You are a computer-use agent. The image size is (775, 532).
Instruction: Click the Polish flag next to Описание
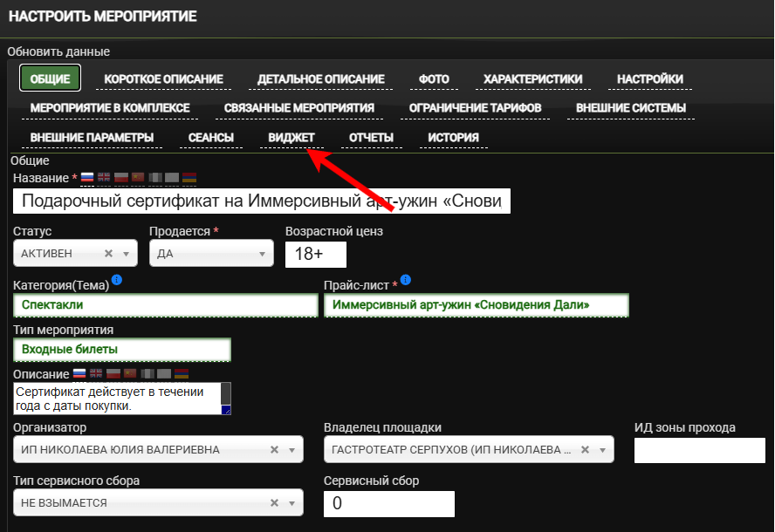tap(113, 373)
